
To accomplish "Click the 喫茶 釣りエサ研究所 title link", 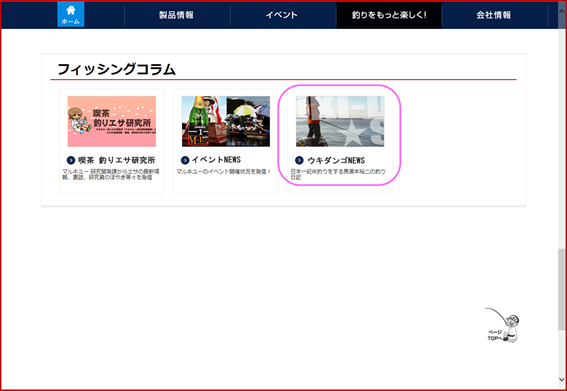I will (117, 160).
